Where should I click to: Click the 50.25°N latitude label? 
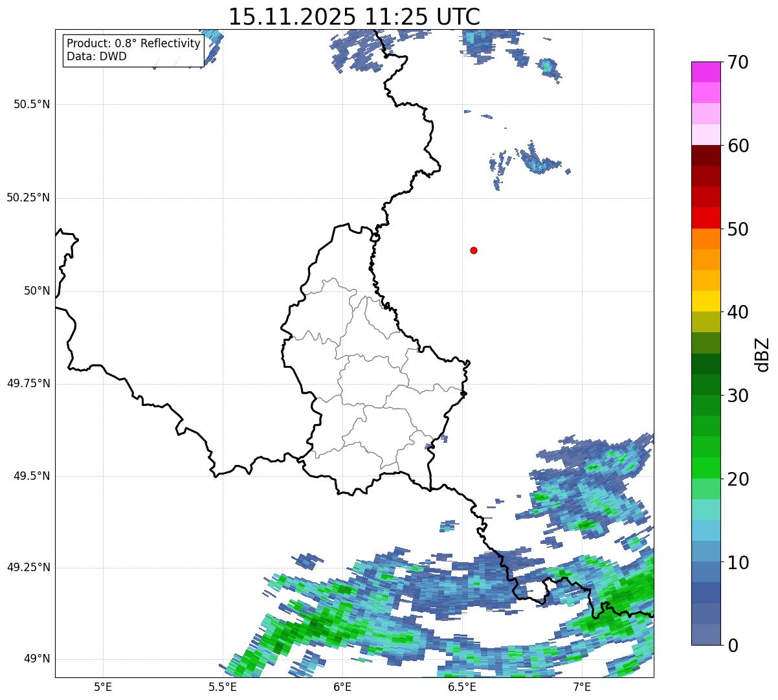(28, 198)
